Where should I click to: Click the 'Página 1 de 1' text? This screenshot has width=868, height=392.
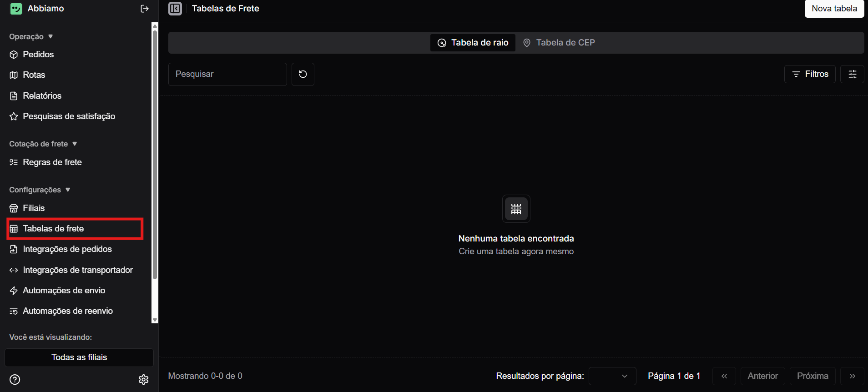(x=674, y=376)
